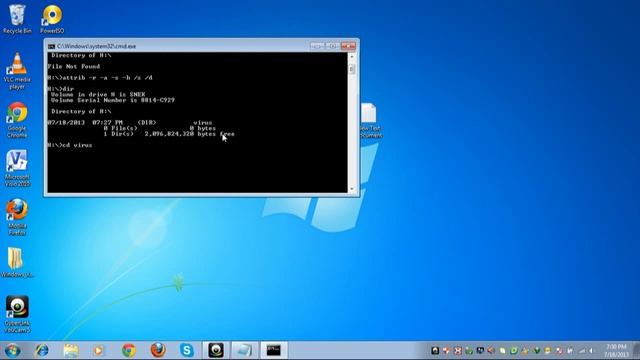
Task: Click the 'cd virus' command prompt line
Action: tap(70, 145)
